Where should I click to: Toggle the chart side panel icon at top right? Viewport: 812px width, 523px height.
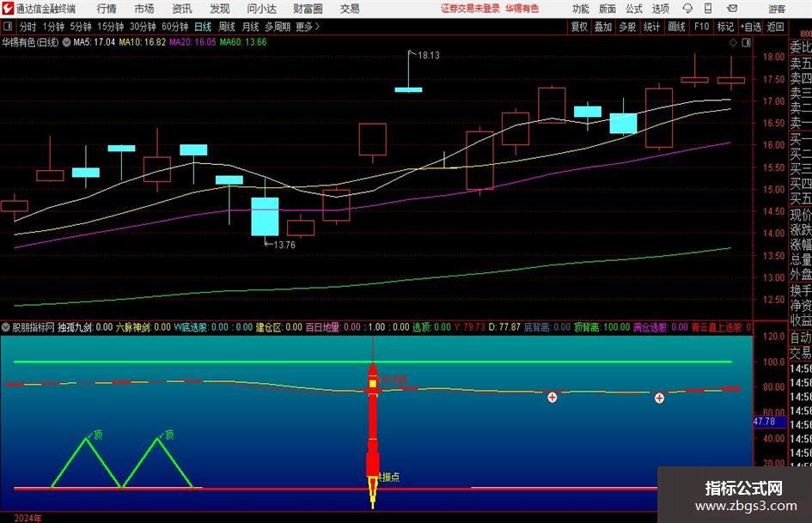coord(746,43)
